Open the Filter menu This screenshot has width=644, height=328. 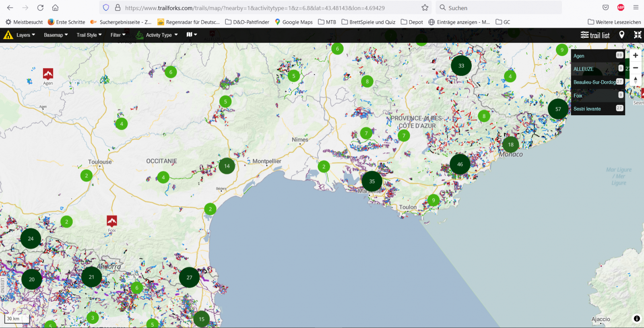118,35
